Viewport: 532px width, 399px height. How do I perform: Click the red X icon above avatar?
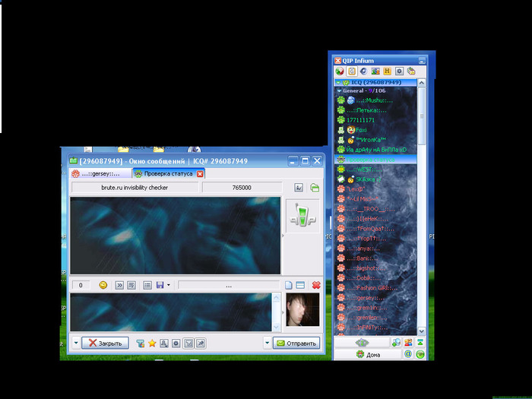click(316, 285)
